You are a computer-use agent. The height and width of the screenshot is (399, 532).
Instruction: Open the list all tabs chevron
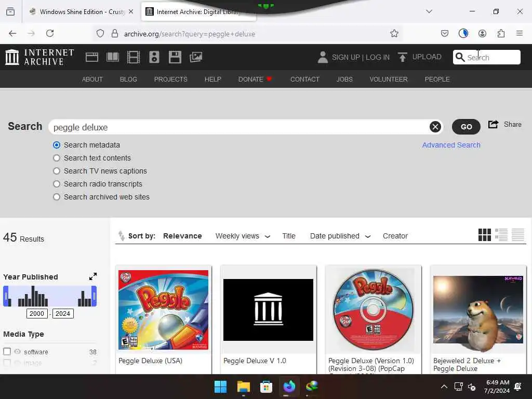429,11
